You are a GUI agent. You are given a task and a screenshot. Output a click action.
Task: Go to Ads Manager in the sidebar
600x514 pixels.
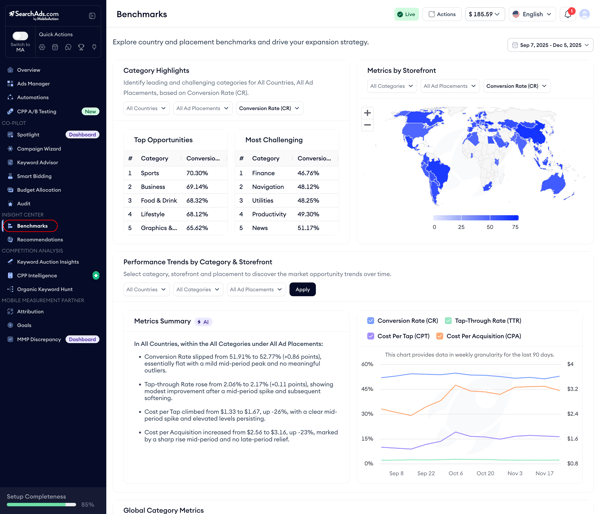click(33, 84)
